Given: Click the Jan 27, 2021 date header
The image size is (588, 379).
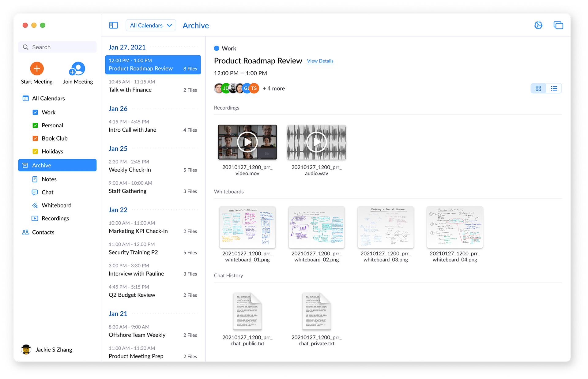Looking at the screenshot, I should coord(127,47).
